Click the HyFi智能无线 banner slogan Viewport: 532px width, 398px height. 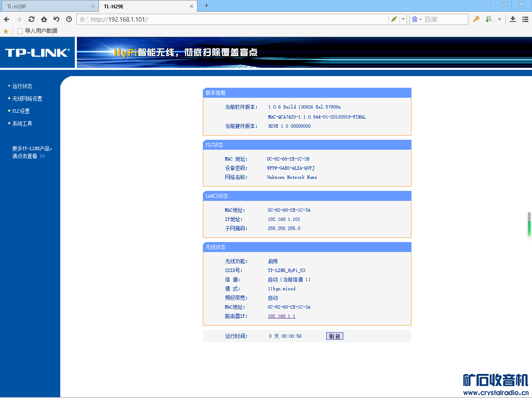186,52
